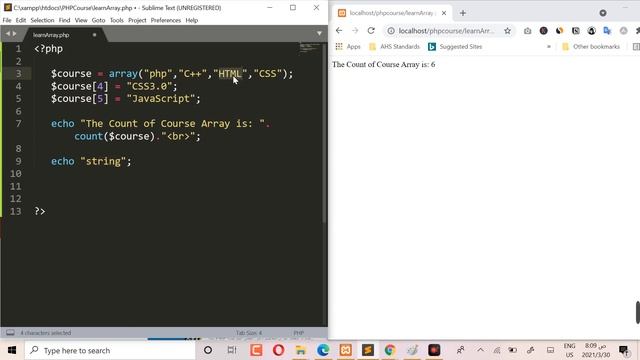Click the minimap in Sublime Text
Image resolution: width=640 pixels, height=360 pixels.
pyautogui.click(x=310, y=48)
